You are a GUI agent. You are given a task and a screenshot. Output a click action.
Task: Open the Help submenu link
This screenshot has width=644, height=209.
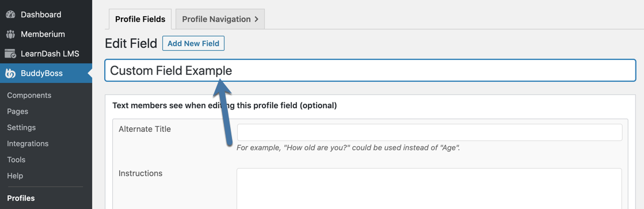[x=15, y=176]
